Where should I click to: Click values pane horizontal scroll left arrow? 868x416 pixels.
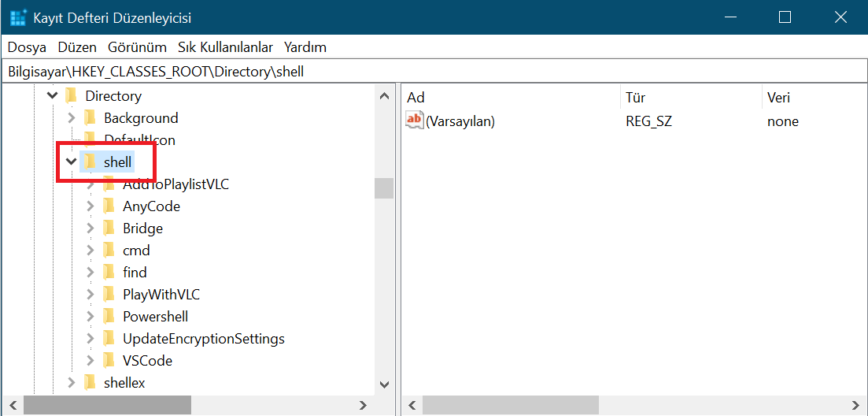click(x=412, y=404)
